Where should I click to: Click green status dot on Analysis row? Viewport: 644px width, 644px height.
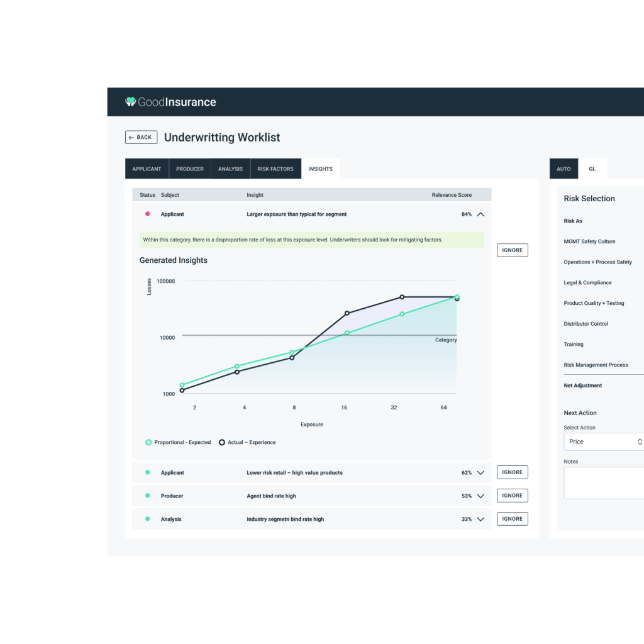[x=148, y=519]
